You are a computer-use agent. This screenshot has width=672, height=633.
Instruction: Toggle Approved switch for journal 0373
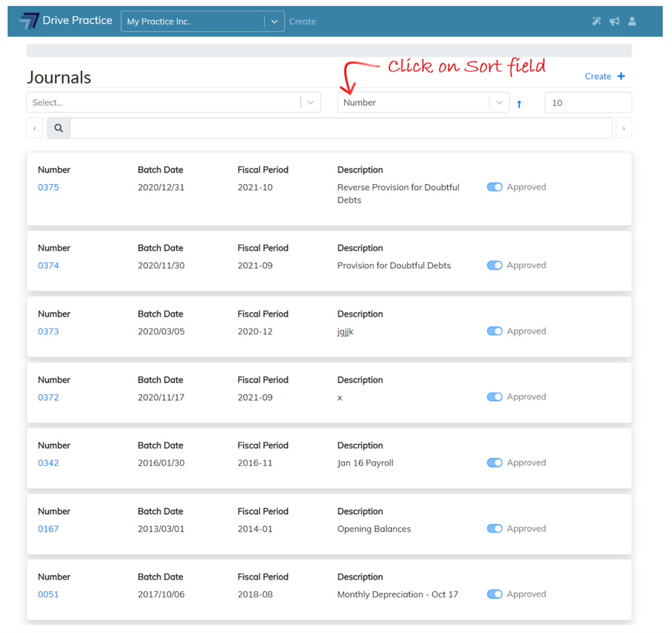click(495, 331)
